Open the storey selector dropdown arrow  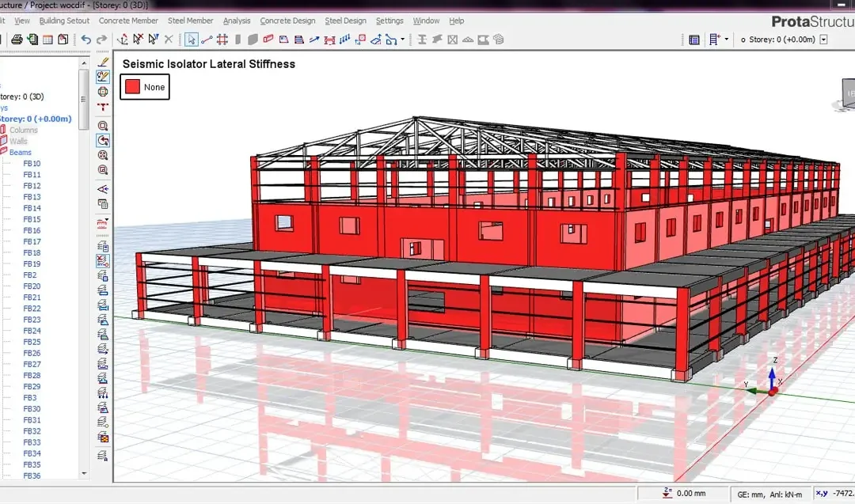coord(824,40)
